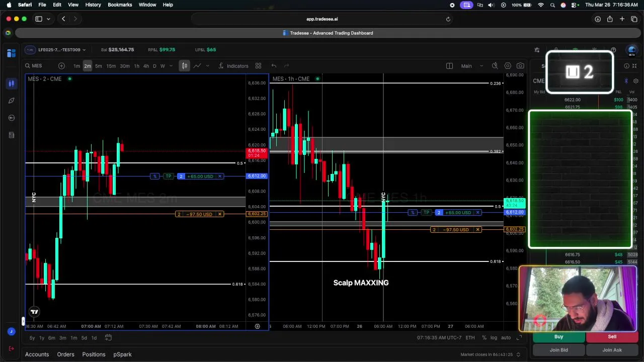Select the 5m timeframe
Image resolution: width=644 pixels, height=362 pixels.
tap(99, 66)
